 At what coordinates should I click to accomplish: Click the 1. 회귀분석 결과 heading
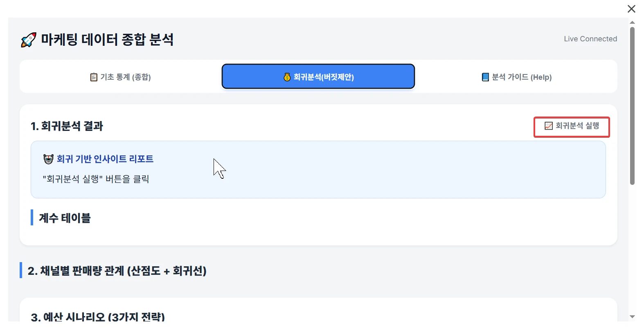point(67,126)
